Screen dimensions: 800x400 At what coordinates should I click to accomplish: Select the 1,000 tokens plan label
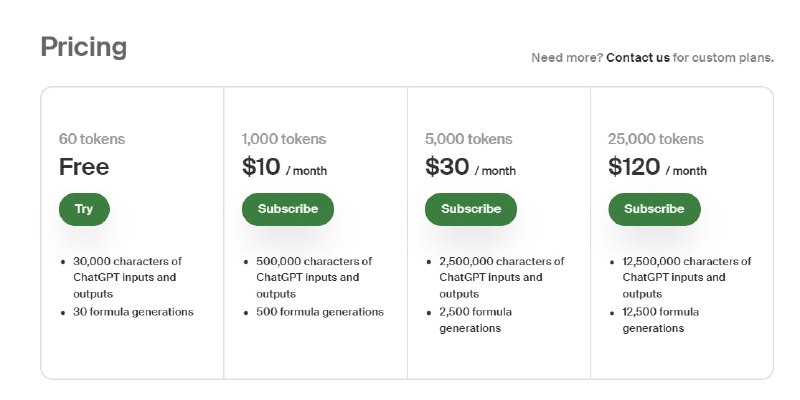284,139
